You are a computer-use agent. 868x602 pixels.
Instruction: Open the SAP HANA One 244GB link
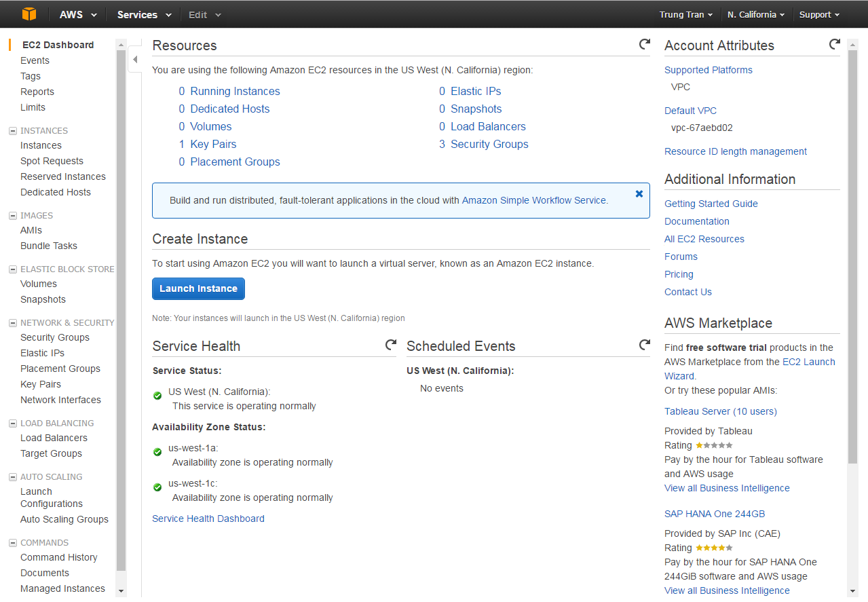click(715, 514)
